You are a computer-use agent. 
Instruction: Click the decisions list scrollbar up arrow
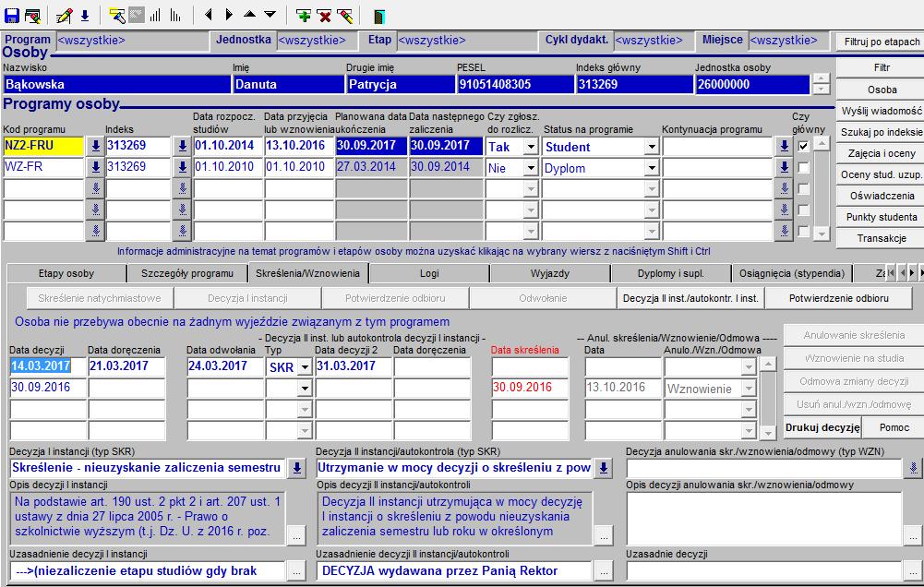point(767,365)
